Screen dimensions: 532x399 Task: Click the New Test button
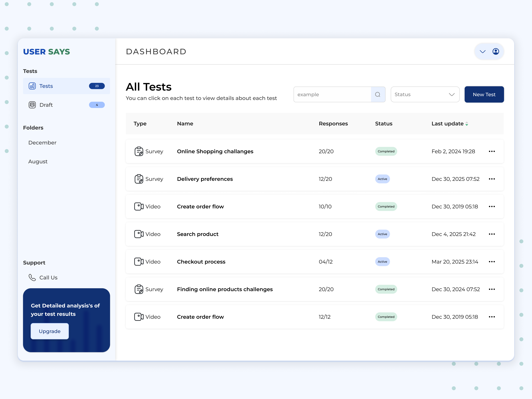(x=484, y=94)
